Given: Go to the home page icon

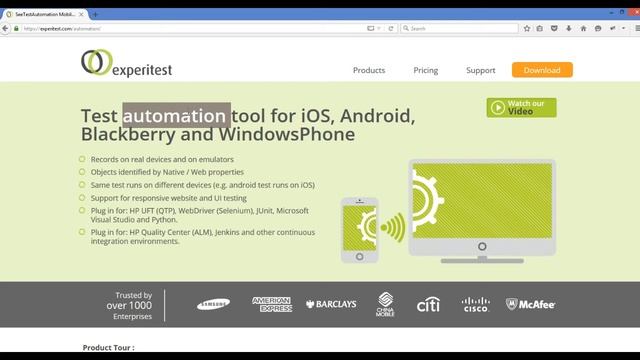Looking at the screenshot, I should coord(583,29).
